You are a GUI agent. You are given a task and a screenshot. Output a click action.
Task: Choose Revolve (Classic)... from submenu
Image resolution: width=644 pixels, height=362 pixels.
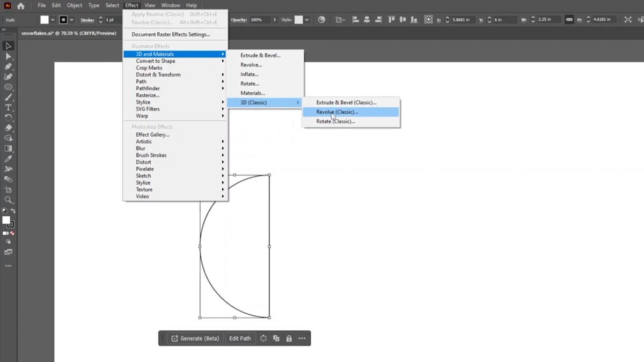[x=337, y=112]
